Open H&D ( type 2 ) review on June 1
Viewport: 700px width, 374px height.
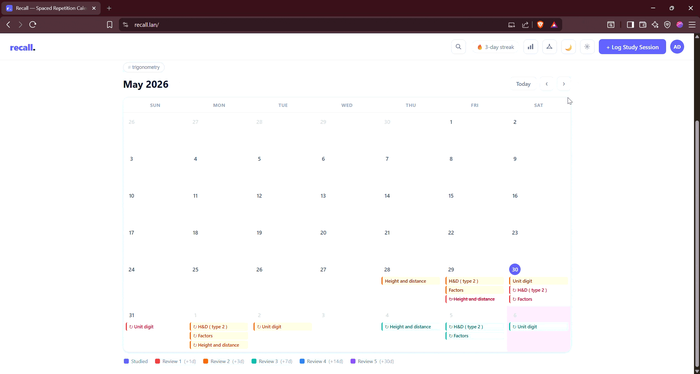click(219, 327)
